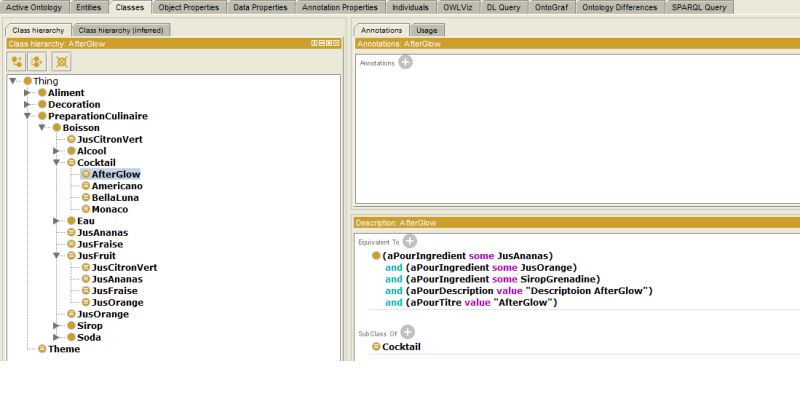Expand the Sirop node
The image size is (800, 420).
click(x=57, y=326)
